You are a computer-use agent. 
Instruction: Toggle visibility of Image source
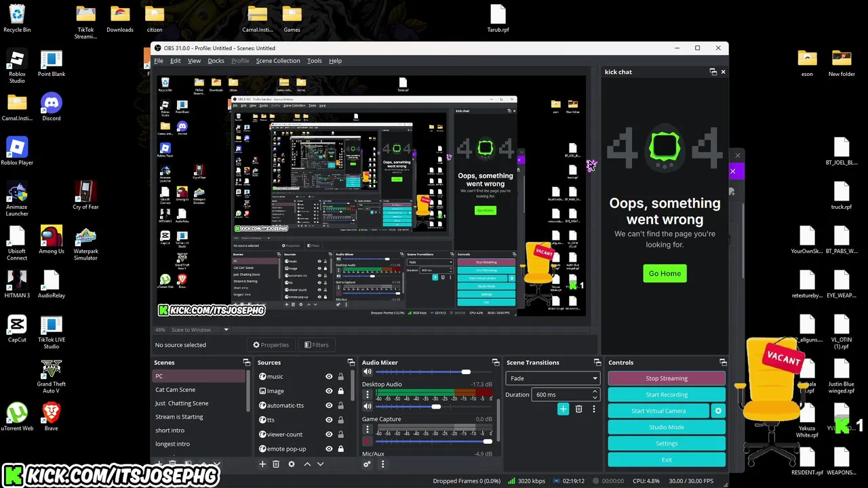pyautogui.click(x=329, y=391)
